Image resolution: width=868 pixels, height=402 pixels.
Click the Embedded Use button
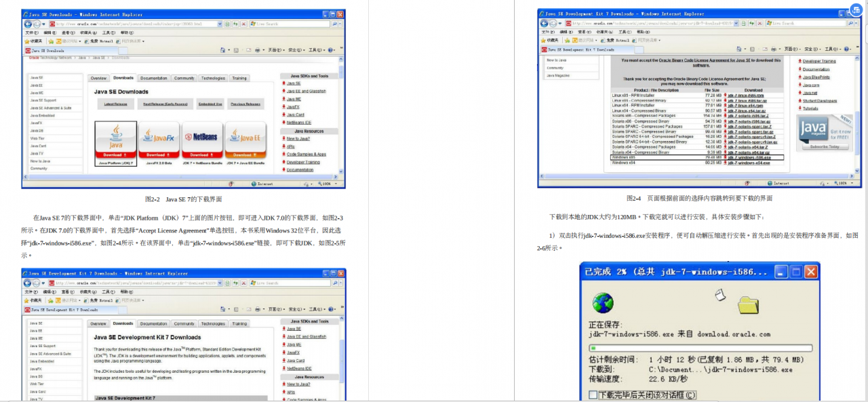[x=210, y=104]
